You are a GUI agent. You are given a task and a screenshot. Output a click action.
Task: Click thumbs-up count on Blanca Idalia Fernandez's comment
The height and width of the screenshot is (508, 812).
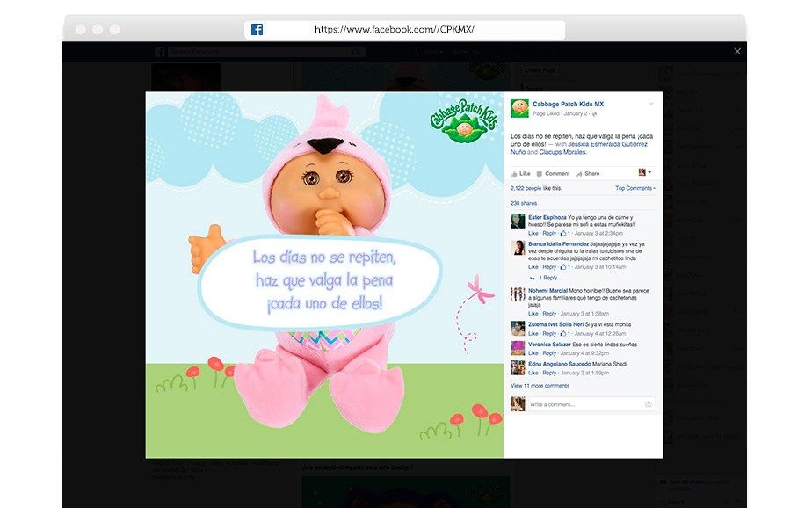click(565, 267)
